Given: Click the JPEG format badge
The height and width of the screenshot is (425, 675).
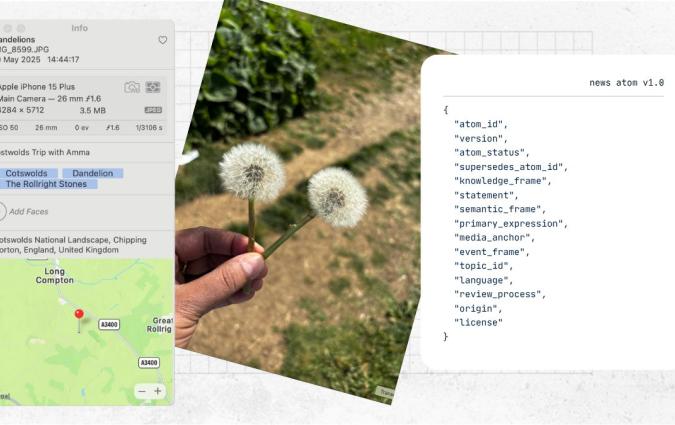Looking at the screenshot, I should click(153, 110).
